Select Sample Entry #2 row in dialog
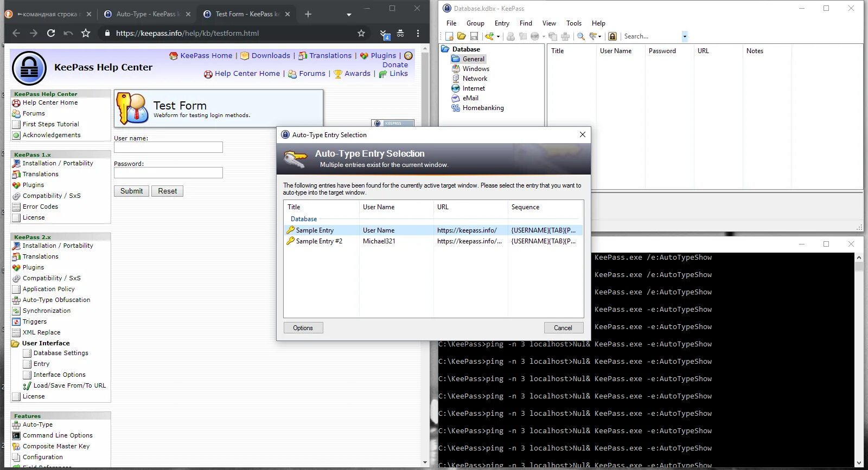Viewport: 868px width, 470px height. pyautogui.click(x=433, y=241)
